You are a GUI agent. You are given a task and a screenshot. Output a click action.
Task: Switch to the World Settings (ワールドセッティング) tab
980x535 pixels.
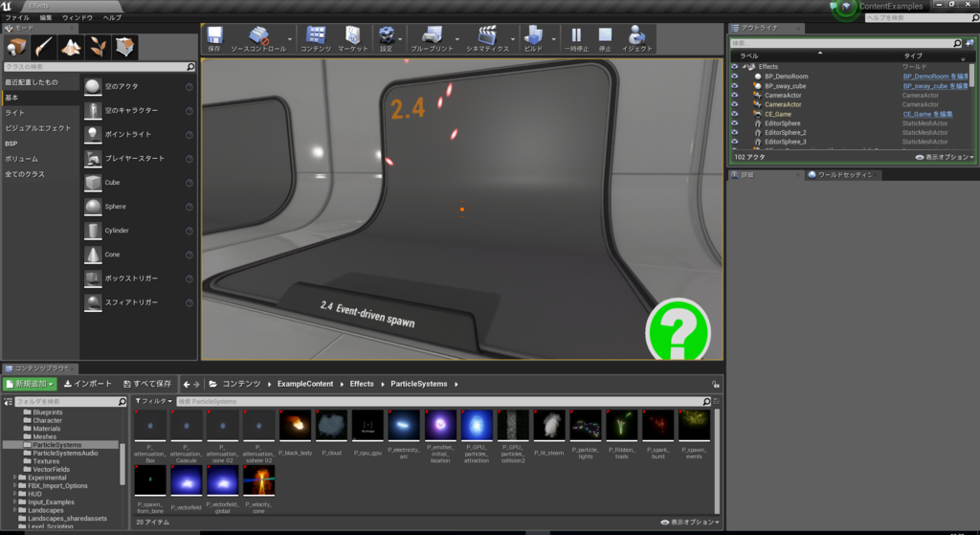[843, 175]
